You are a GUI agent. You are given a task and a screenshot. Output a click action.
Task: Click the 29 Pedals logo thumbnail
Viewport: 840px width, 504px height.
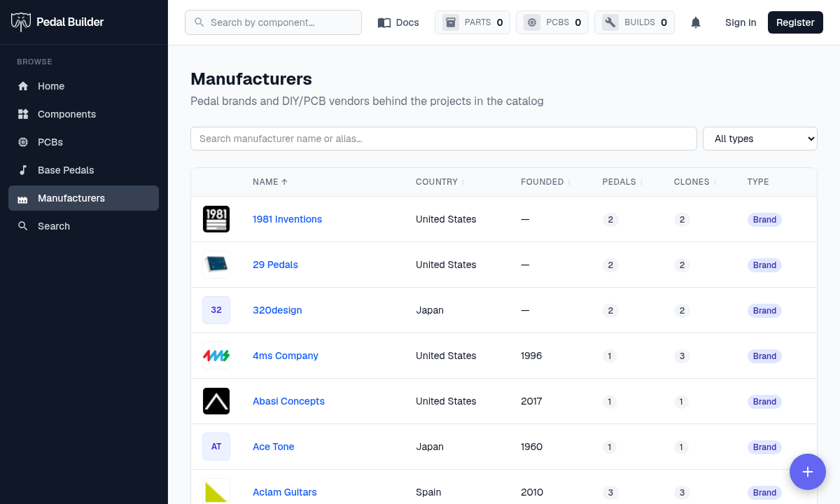[x=216, y=265]
